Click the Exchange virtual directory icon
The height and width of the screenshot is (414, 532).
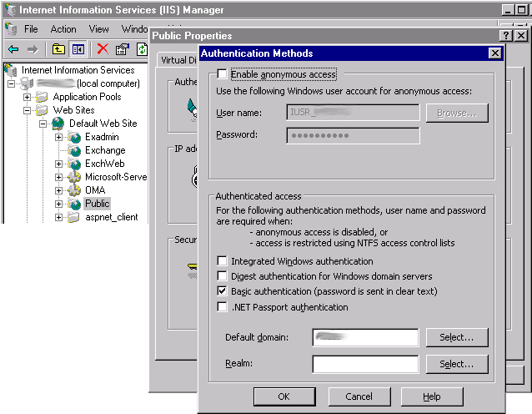point(74,150)
